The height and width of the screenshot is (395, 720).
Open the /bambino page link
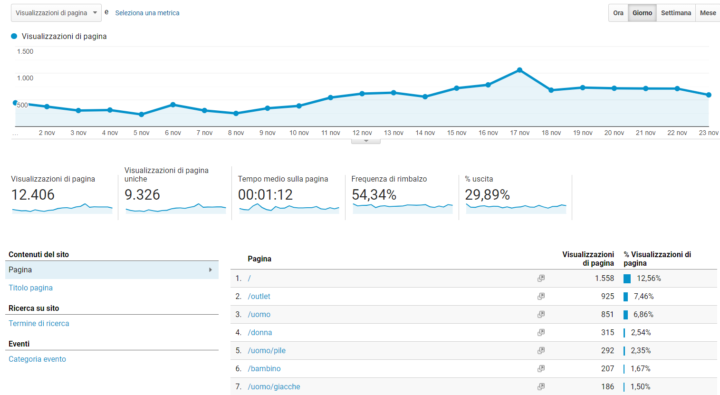coord(264,368)
